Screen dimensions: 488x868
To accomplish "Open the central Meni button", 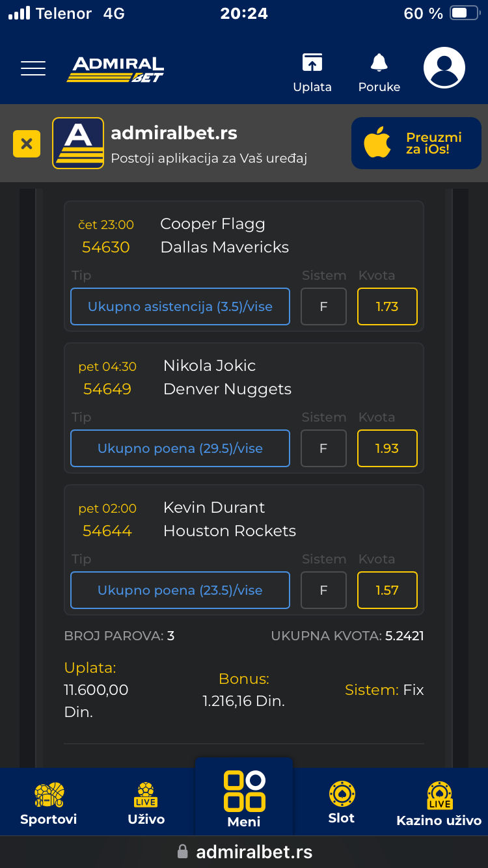I will point(244,799).
